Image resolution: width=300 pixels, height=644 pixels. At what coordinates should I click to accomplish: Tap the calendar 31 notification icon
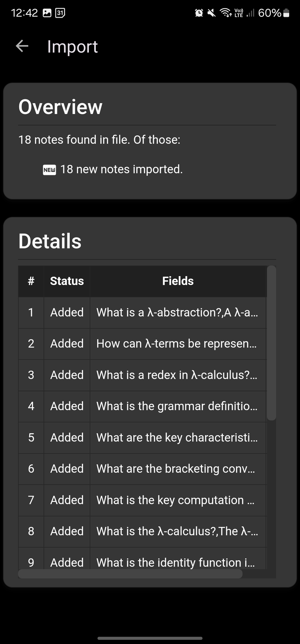pyautogui.click(x=60, y=13)
